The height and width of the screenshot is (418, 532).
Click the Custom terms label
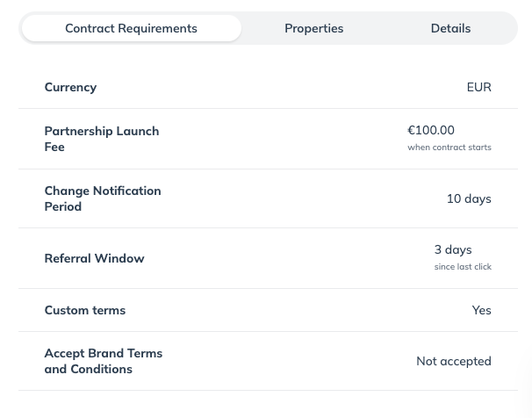coord(85,310)
